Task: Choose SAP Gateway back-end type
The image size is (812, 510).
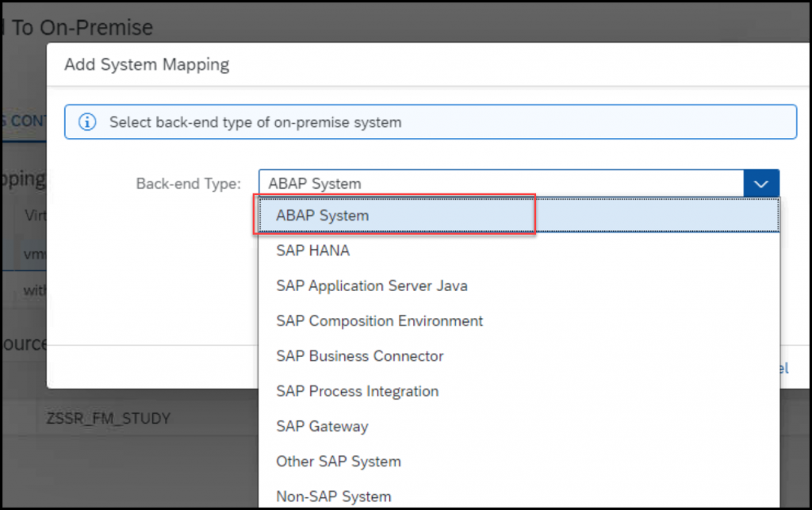Action: pos(519,427)
